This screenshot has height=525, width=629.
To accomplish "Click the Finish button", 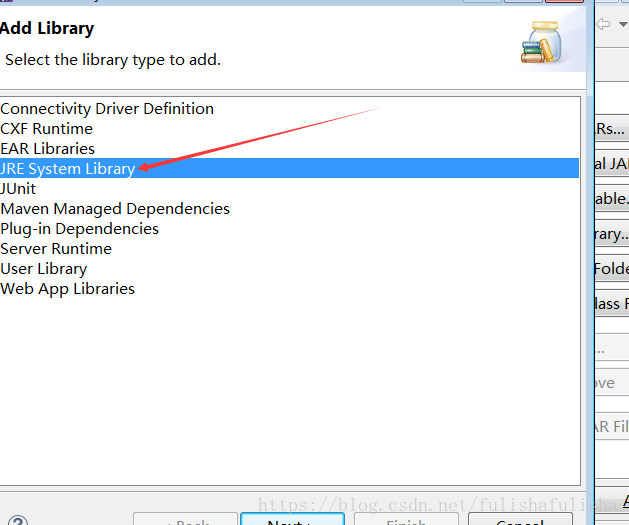I will click(x=406, y=519).
